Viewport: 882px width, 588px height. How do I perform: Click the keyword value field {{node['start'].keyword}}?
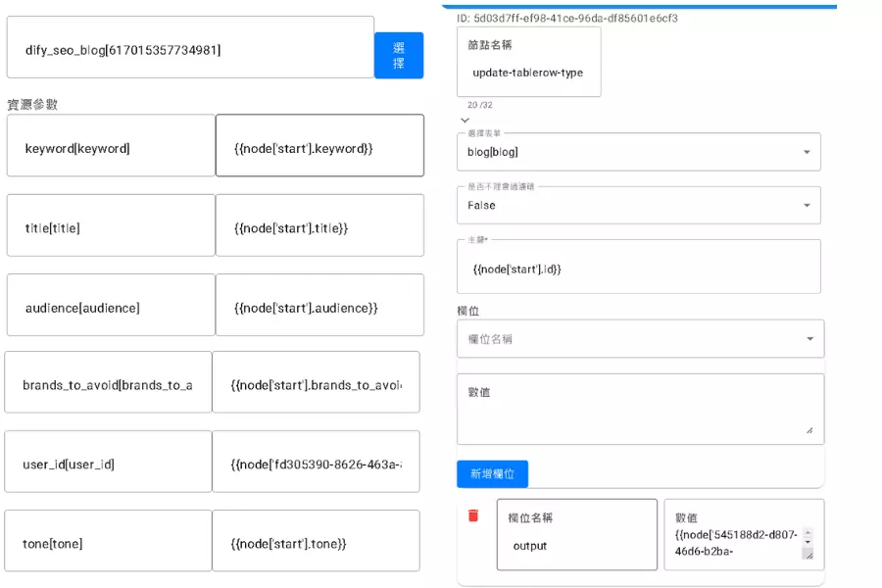click(x=319, y=148)
